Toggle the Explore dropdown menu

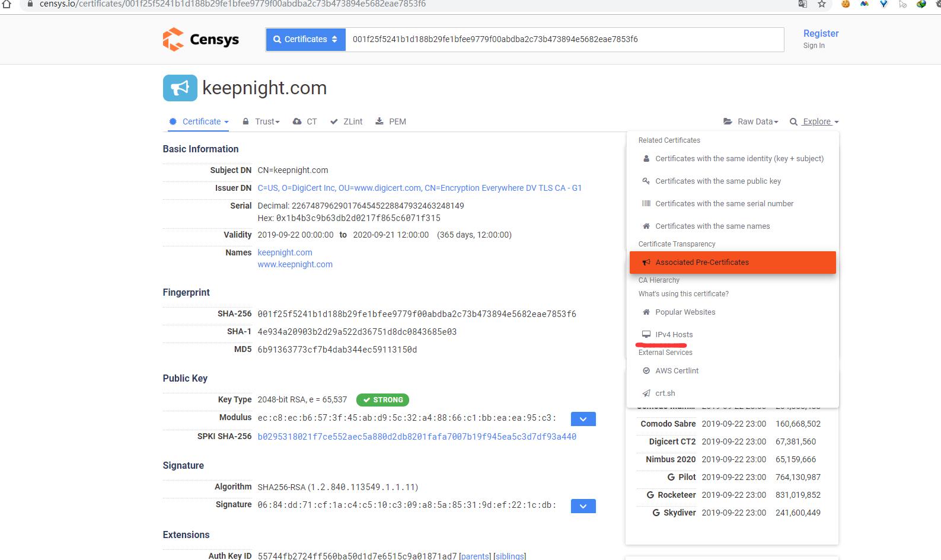point(814,121)
